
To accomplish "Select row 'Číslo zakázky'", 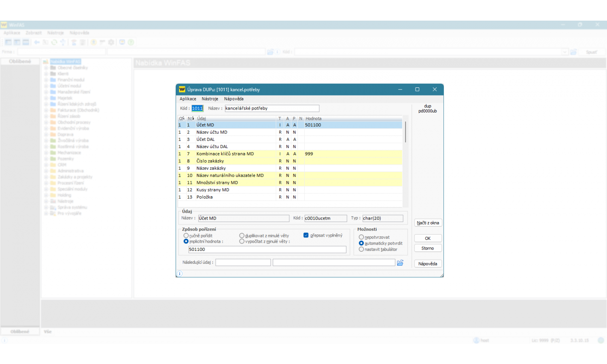I will (x=290, y=161).
